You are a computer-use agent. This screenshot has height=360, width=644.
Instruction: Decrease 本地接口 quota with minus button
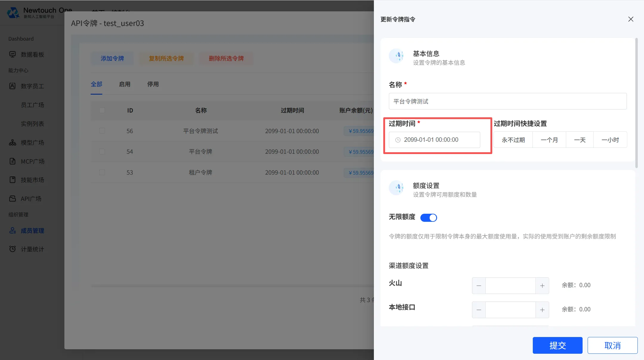click(x=479, y=310)
